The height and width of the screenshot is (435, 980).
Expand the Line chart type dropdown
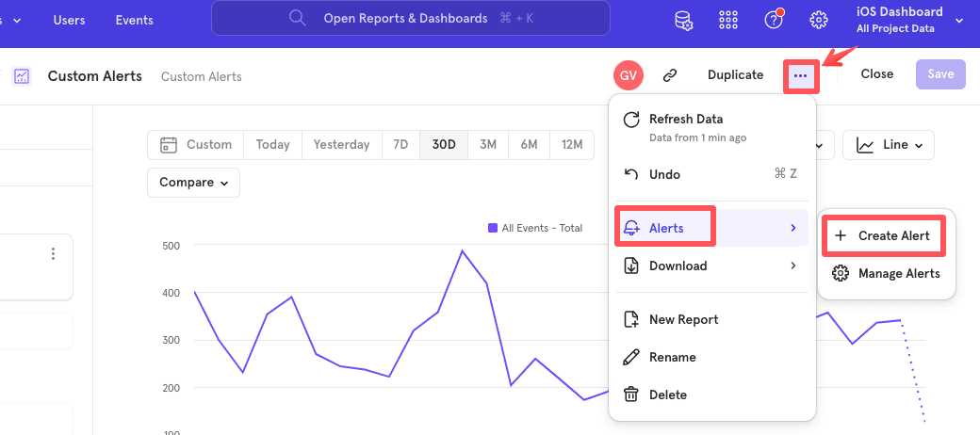888,145
